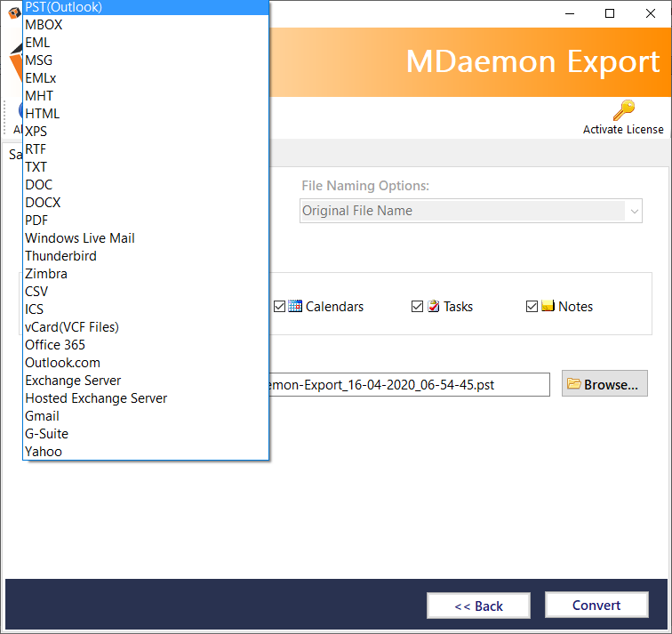Click the app logo in title bar
This screenshot has height=634, width=672.
14,12
